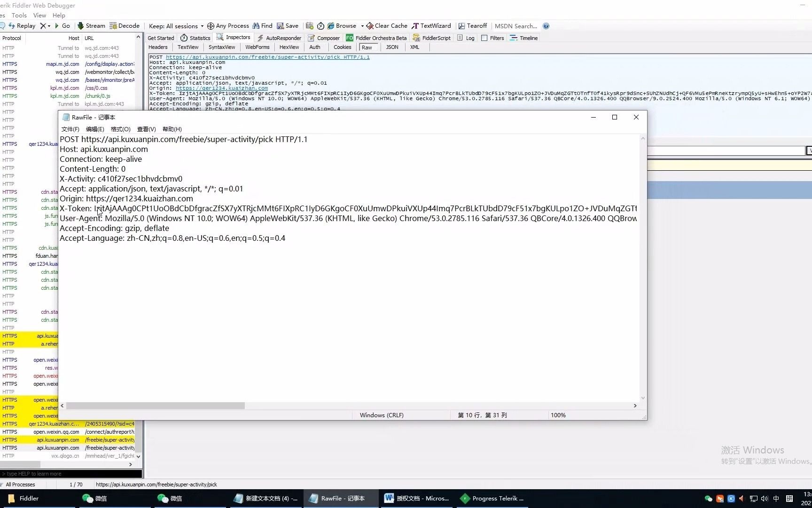
Task: Open the Timeline tab
Action: pos(524,38)
